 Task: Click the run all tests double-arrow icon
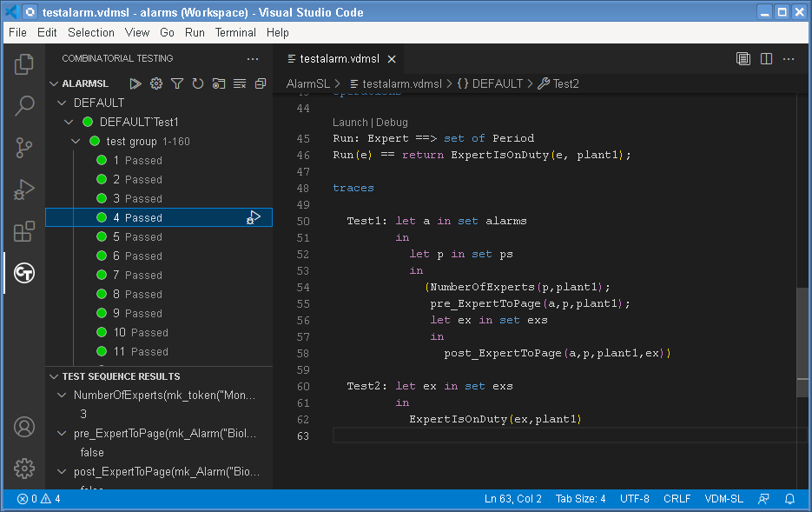coord(135,83)
